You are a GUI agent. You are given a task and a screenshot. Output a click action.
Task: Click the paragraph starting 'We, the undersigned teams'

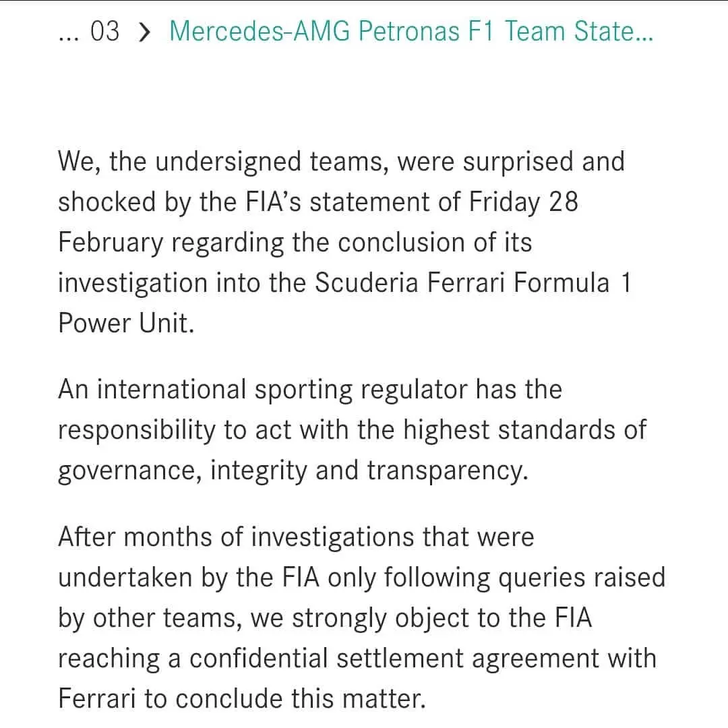344,243
